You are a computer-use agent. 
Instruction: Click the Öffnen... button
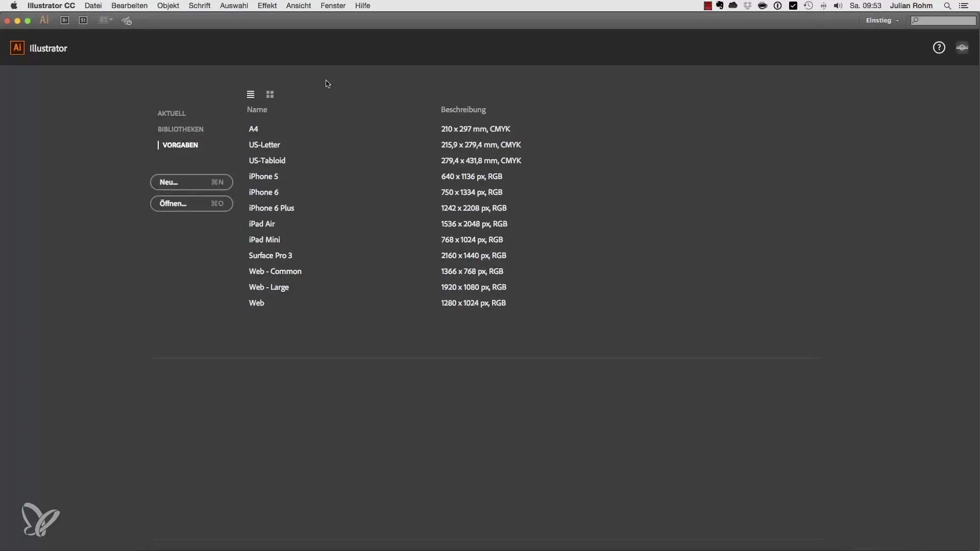[191, 204]
